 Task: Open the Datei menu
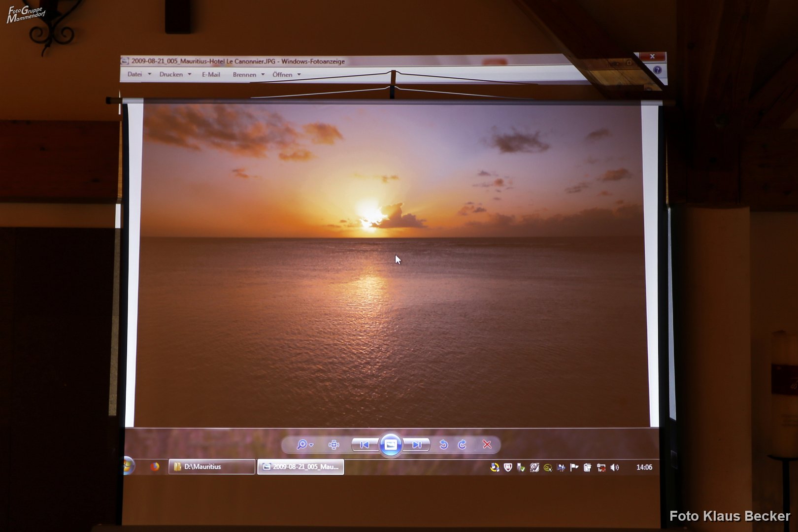click(134, 74)
